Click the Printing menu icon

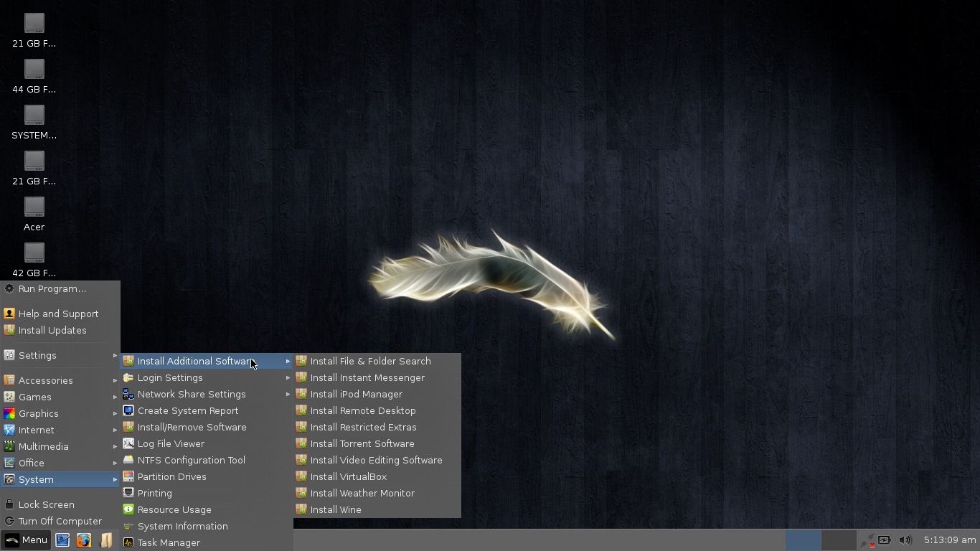tap(128, 493)
